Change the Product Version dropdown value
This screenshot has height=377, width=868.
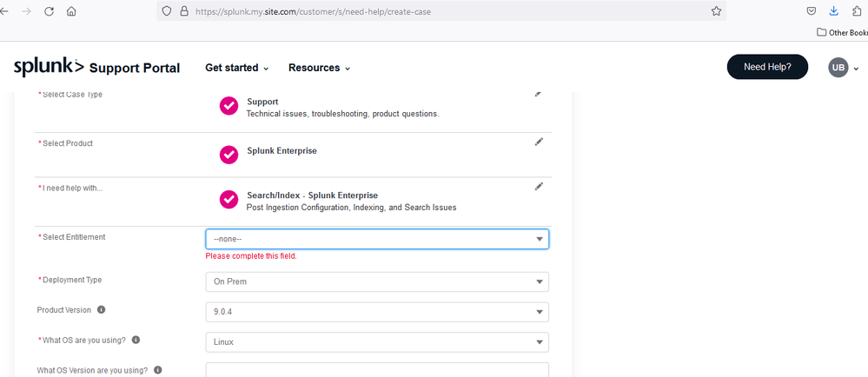(x=376, y=312)
